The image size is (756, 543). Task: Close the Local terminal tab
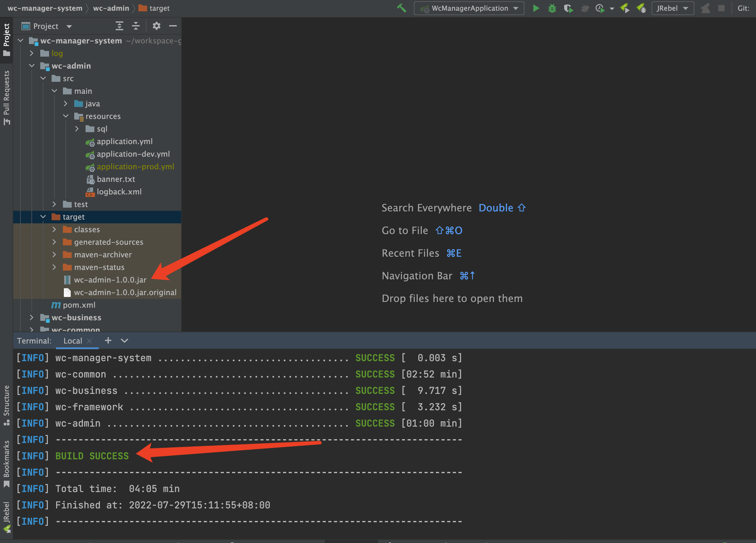point(89,341)
